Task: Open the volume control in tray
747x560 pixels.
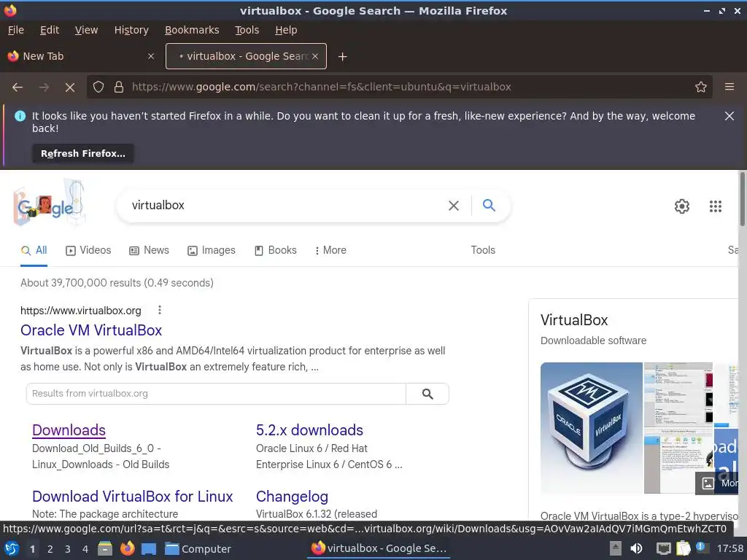Action: [636, 549]
